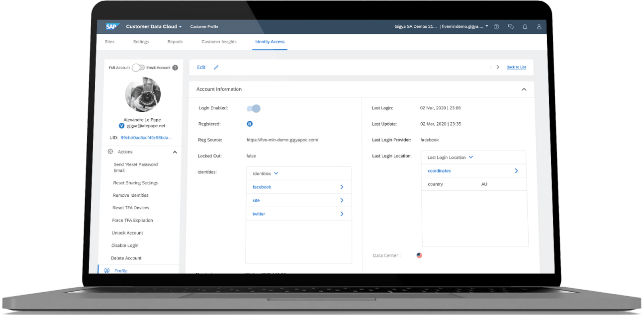This screenshot has height=315, width=644.
Task: Click the Reg Source URL five-min-demo.gigyapoc.com
Action: pyautogui.click(x=282, y=140)
